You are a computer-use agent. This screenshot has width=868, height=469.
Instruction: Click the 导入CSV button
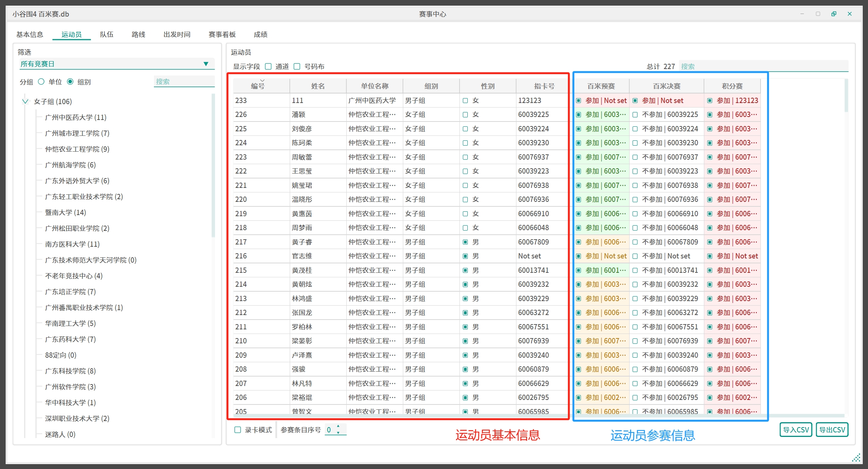[796, 430]
